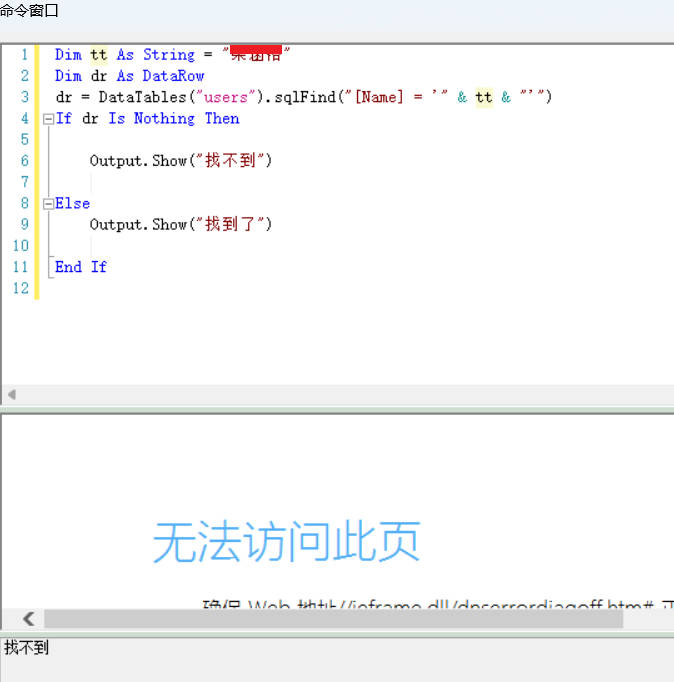Click line number 1 in the gutter
674x682 pixels.
pos(24,54)
